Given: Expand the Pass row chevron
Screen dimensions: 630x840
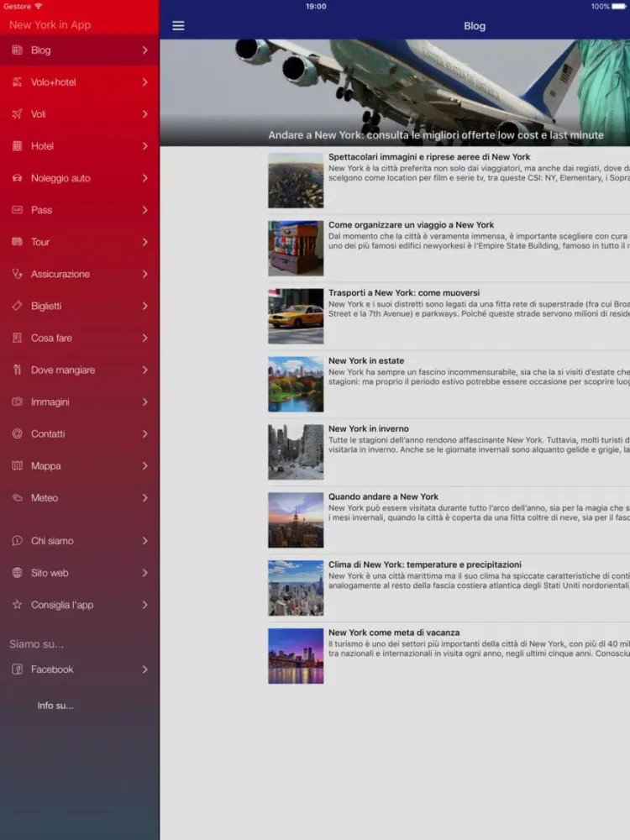Looking at the screenshot, I should tap(144, 210).
